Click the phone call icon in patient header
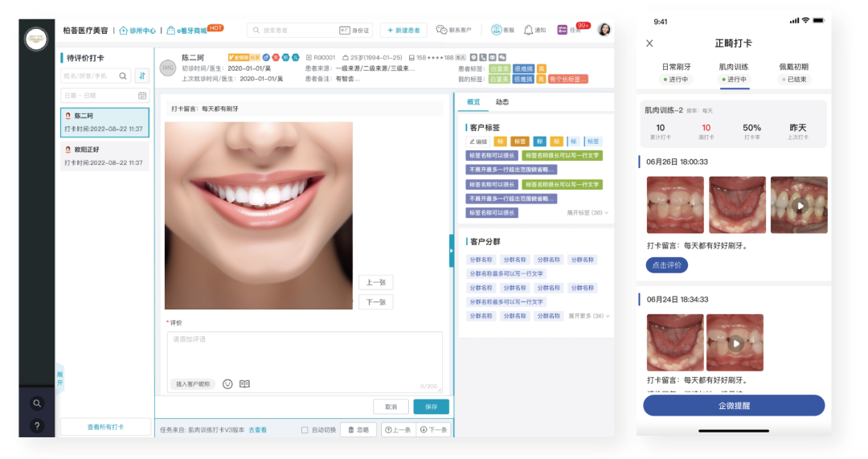868x459 pixels. point(483,58)
